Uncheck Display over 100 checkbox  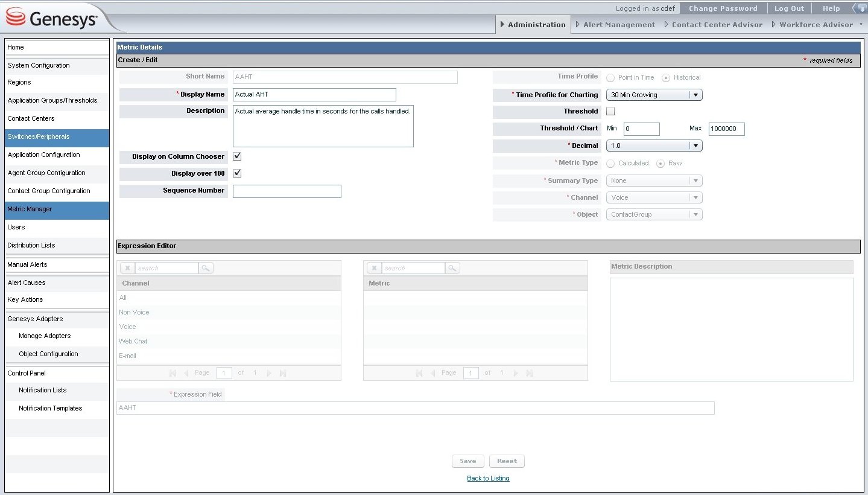(237, 173)
